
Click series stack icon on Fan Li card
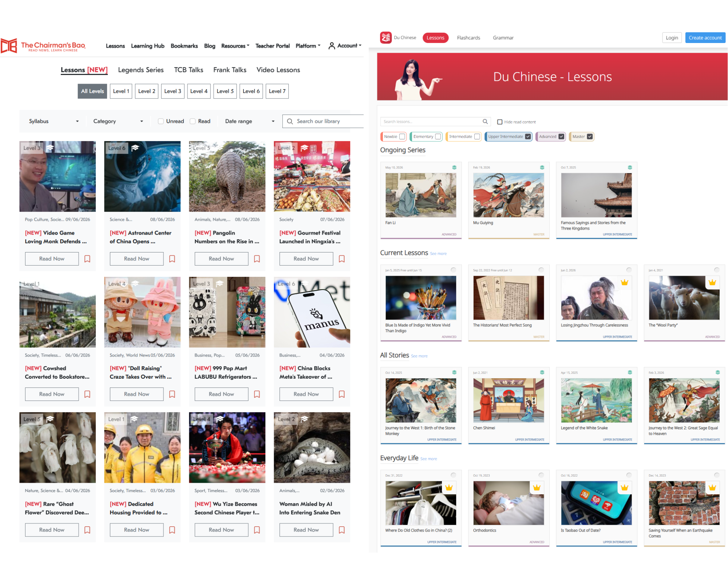454,168
